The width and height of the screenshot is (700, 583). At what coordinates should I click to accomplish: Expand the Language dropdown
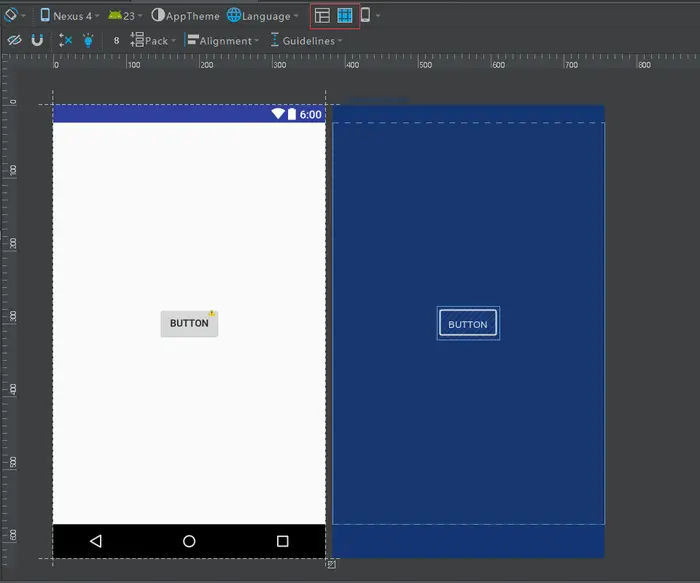coord(263,16)
